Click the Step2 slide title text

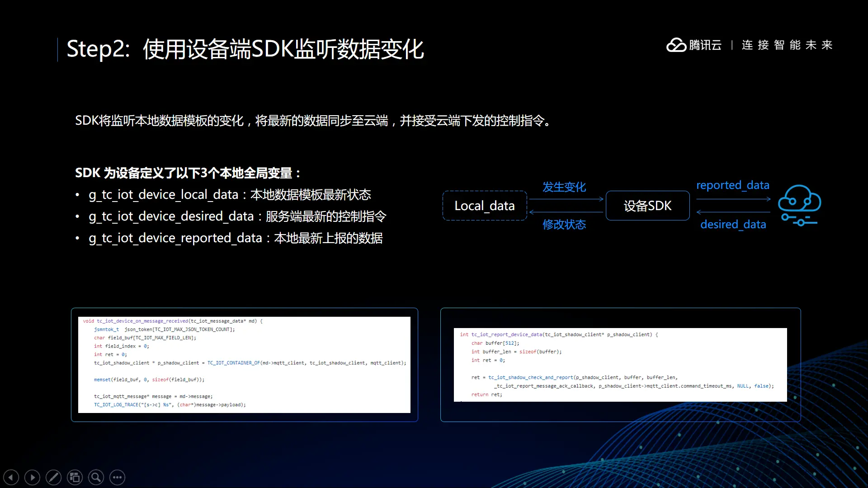pos(245,49)
